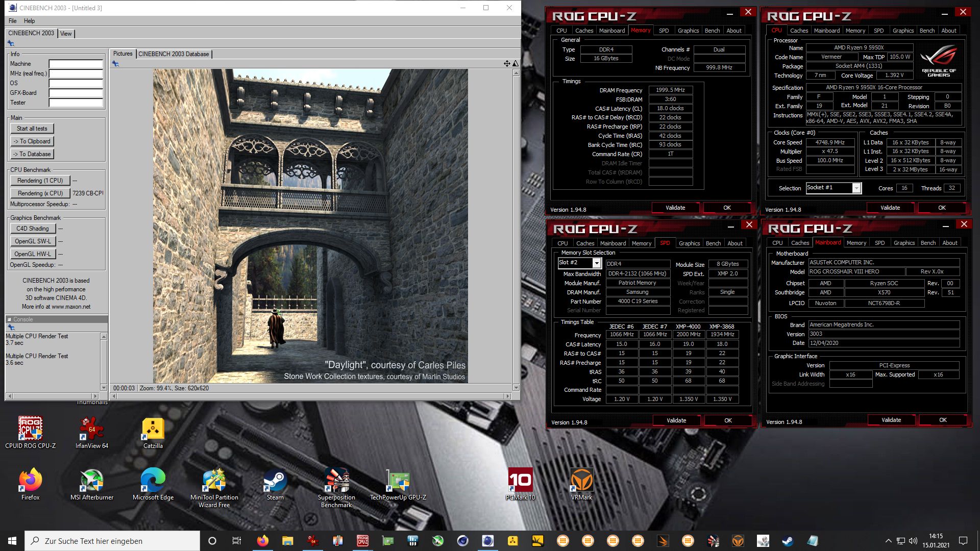Image resolution: width=980 pixels, height=551 pixels.
Task: Click the Tester input field
Action: [76, 103]
